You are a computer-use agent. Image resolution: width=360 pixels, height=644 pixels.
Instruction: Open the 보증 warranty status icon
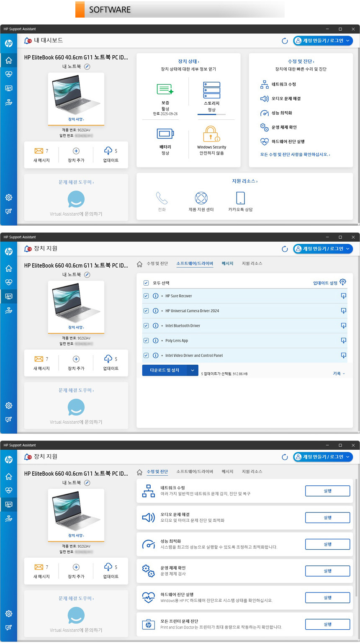click(x=165, y=89)
